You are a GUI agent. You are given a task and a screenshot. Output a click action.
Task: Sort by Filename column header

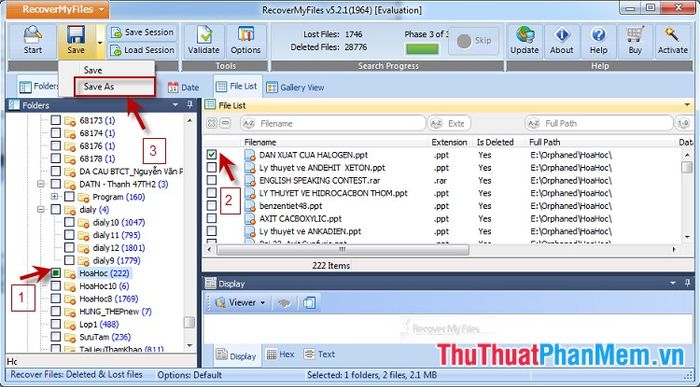[x=260, y=142]
